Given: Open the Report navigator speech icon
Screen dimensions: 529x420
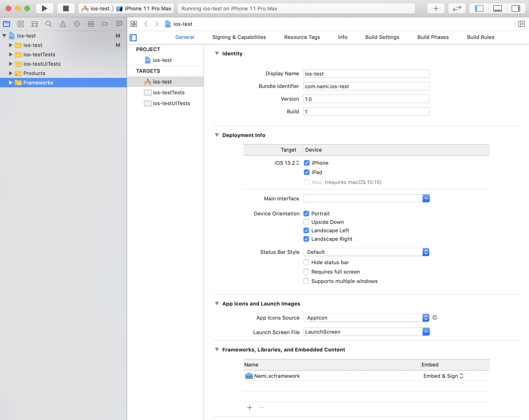Looking at the screenshot, I should click(119, 24).
